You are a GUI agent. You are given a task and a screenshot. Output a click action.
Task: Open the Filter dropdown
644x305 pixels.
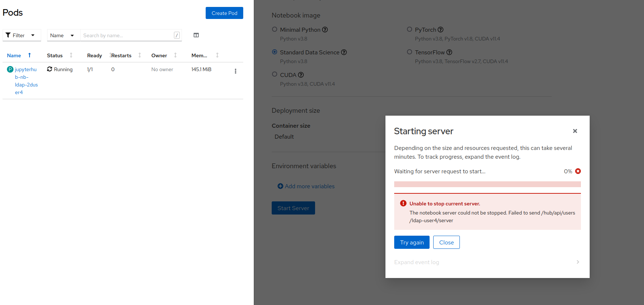[x=22, y=35]
